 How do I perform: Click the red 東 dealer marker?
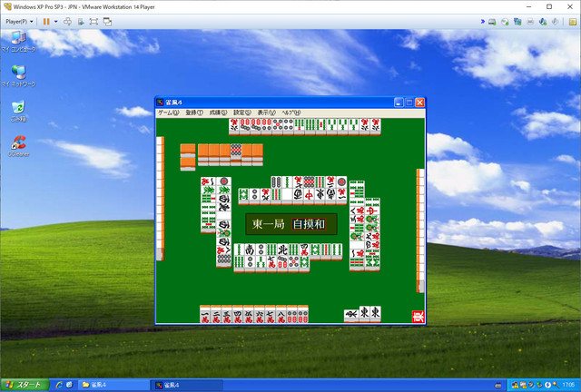[418, 317]
